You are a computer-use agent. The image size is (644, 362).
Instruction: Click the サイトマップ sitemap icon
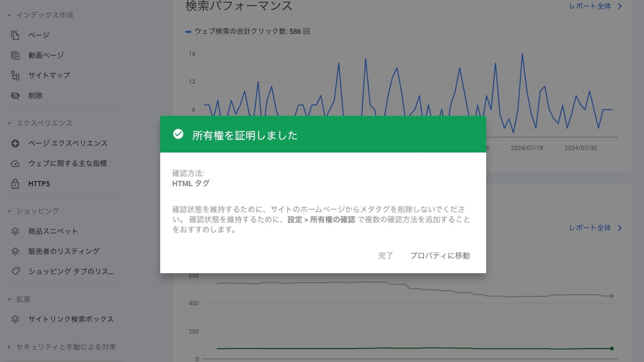coord(15,75)
